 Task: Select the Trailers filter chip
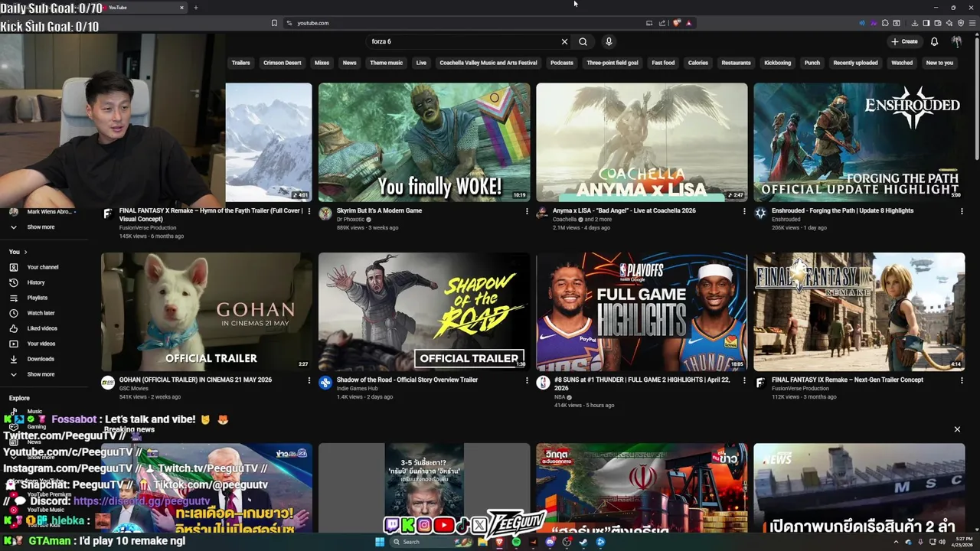tap(241, 63)
